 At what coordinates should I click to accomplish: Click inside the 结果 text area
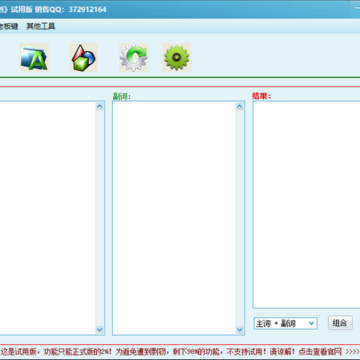pyautogui.click(x=306, y=204)
